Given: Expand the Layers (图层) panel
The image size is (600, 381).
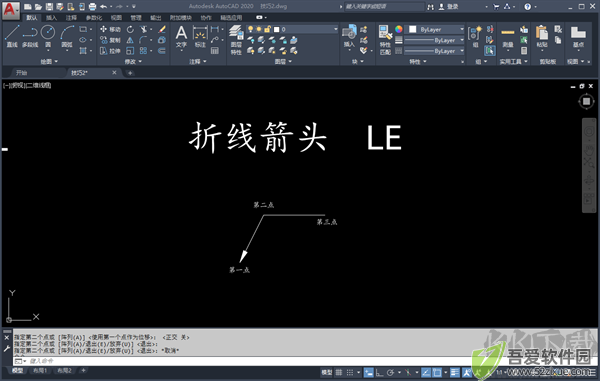Looking at the screenshot, I should point(283,61).
